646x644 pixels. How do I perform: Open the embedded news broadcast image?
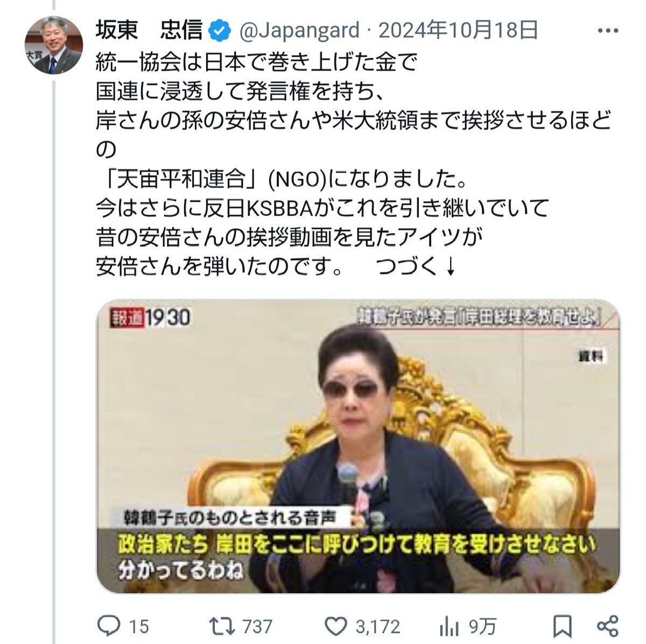pyautogui.click(x=358, y=446)
